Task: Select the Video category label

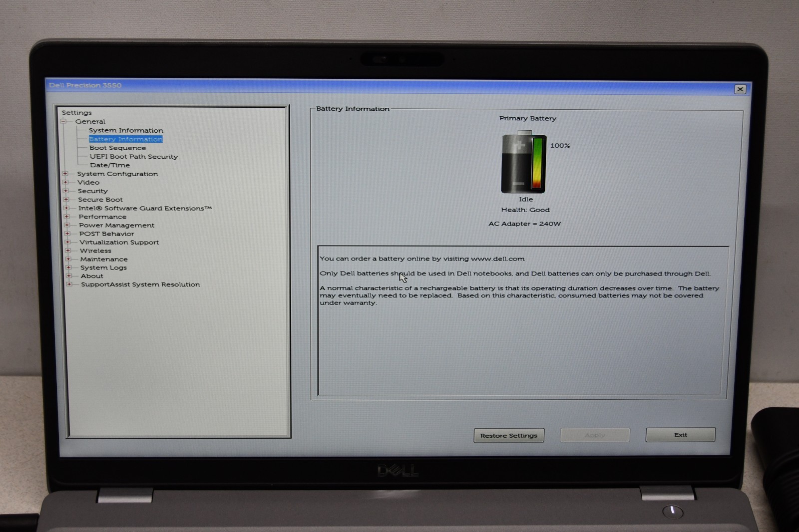Action: tap(88, 182)
